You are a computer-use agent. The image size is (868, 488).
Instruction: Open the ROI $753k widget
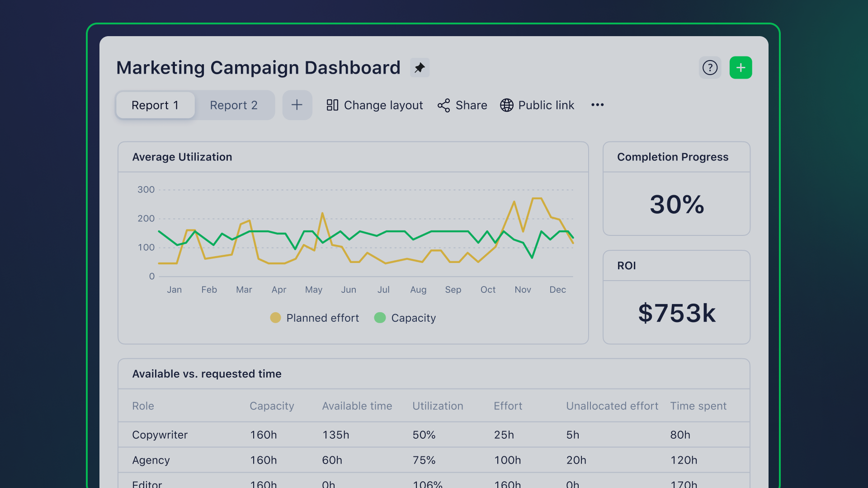coord(676,313)
